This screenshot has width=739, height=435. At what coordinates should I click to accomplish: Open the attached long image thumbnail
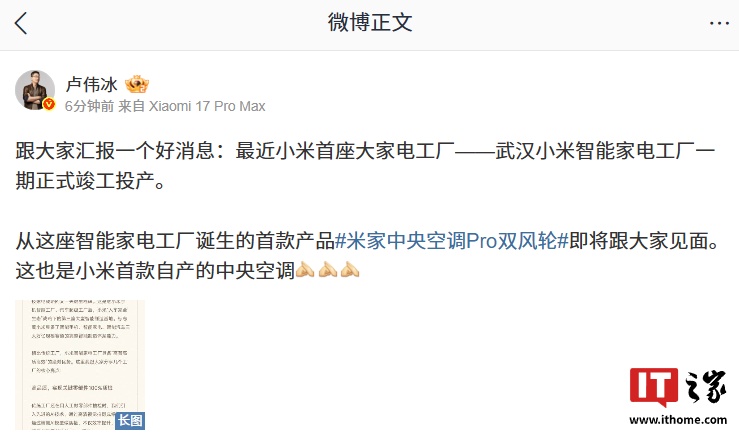point(80,365)
